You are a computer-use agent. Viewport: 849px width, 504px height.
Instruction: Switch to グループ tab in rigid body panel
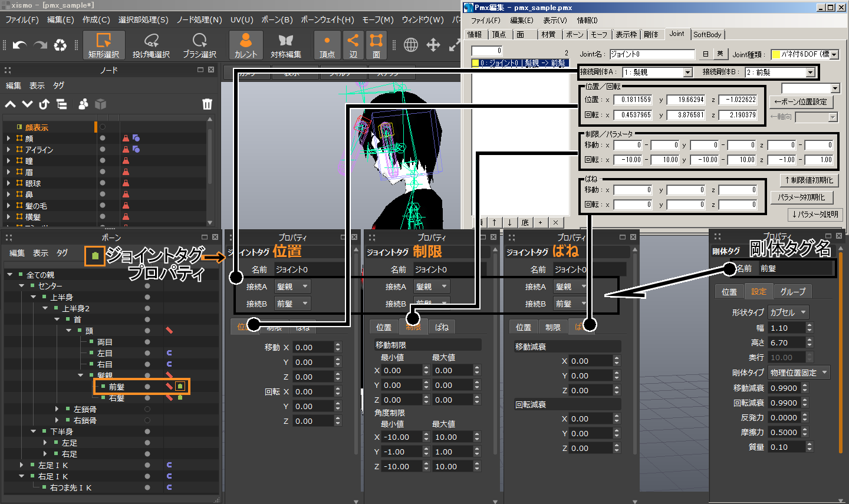point(793,292)
